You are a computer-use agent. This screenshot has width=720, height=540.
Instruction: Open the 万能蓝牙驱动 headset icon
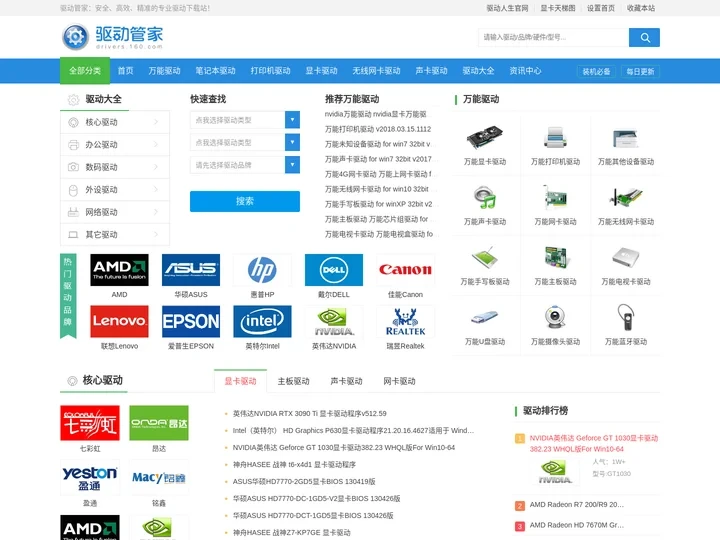click(625, 318)
